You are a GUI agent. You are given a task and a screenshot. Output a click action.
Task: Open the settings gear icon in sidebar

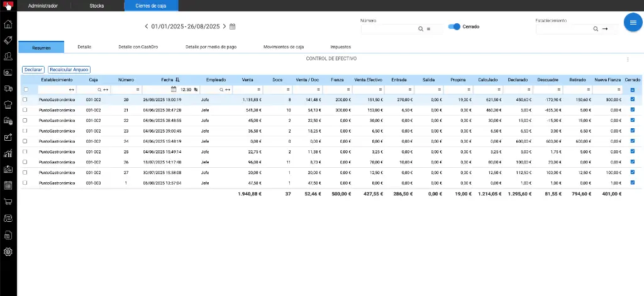(x=8, y=251)
